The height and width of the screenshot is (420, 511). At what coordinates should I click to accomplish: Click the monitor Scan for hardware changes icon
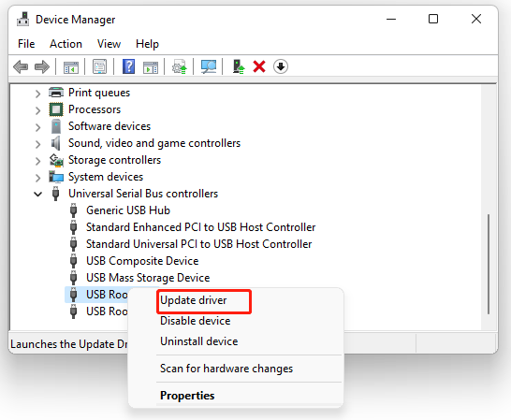click(209, 66)
